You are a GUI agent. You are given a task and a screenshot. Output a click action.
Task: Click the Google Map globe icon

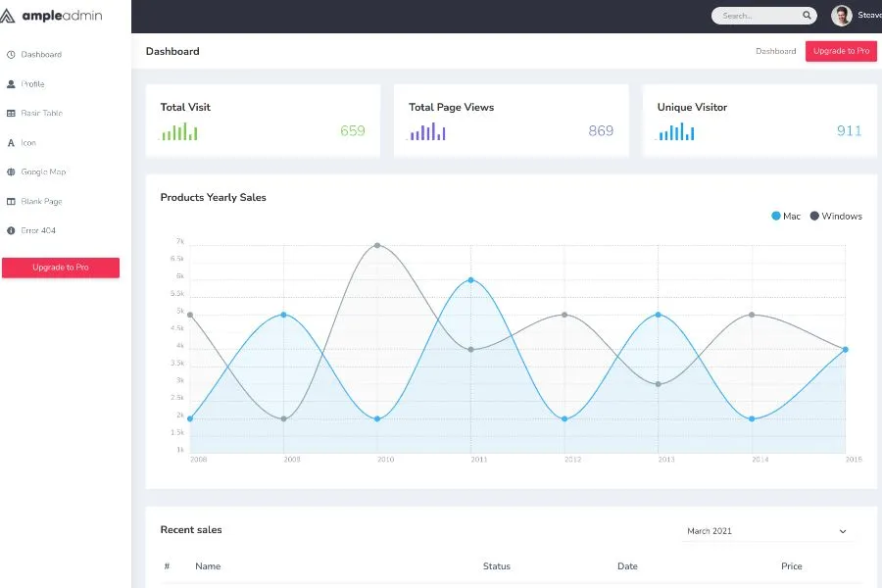pyautogui.click(x=11, y=172)
